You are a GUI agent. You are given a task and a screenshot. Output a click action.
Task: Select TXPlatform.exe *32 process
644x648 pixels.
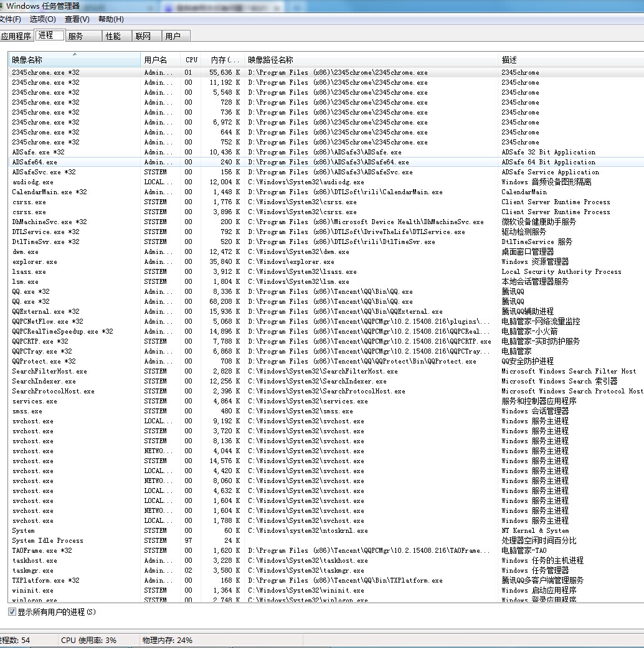point(326,580)
